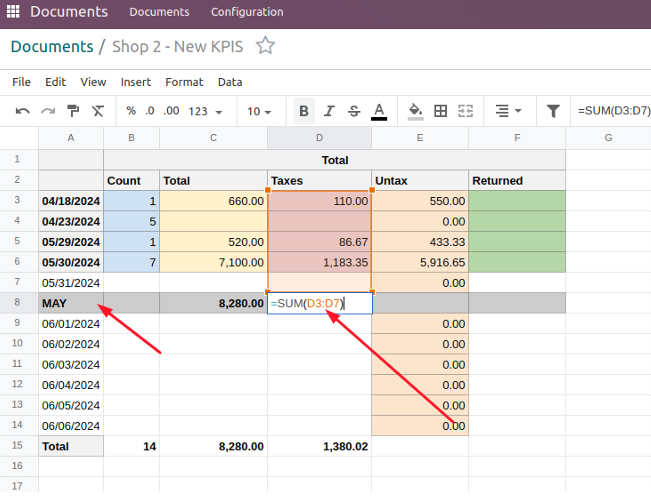Open the apps grid menu icon
The width and height of the screenshot is (651, 498).
click(13, 12)
